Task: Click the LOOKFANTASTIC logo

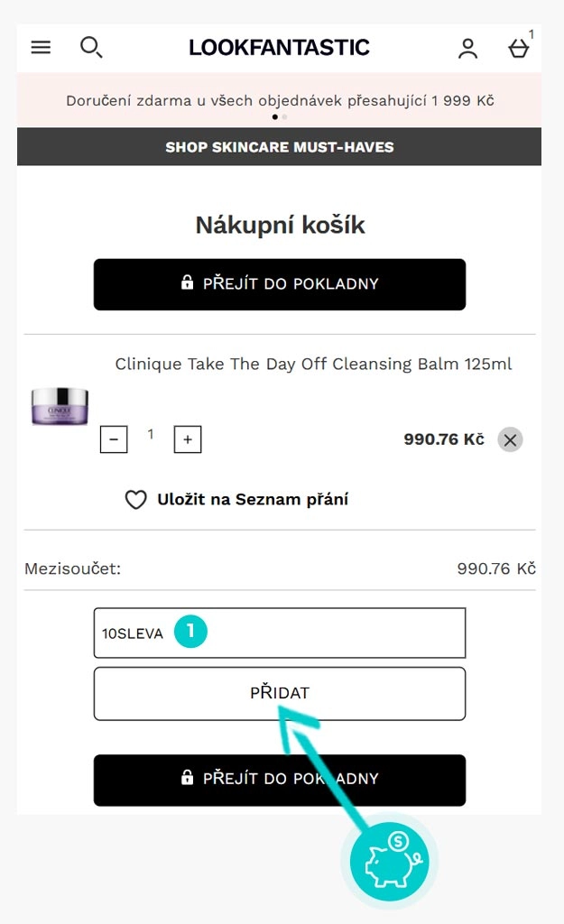Action: click(x=279, y=48)
